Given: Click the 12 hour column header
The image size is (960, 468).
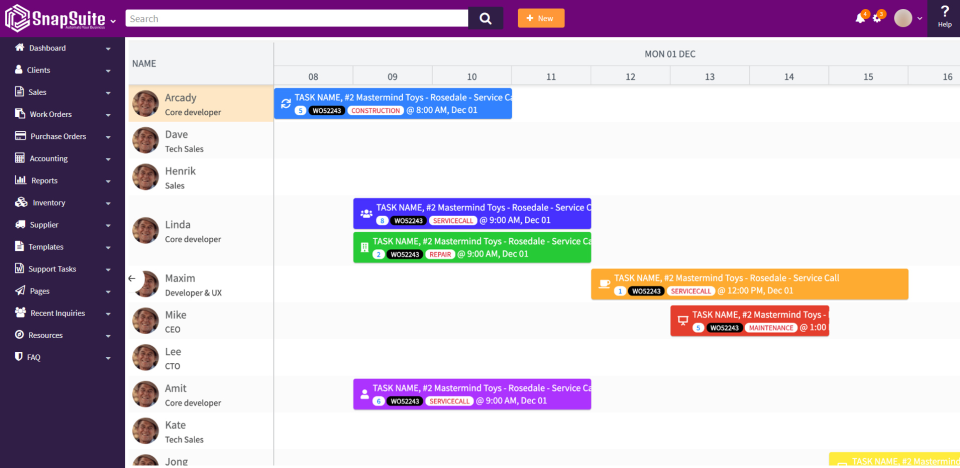Looking at the screenshot, I should (631, 77).
